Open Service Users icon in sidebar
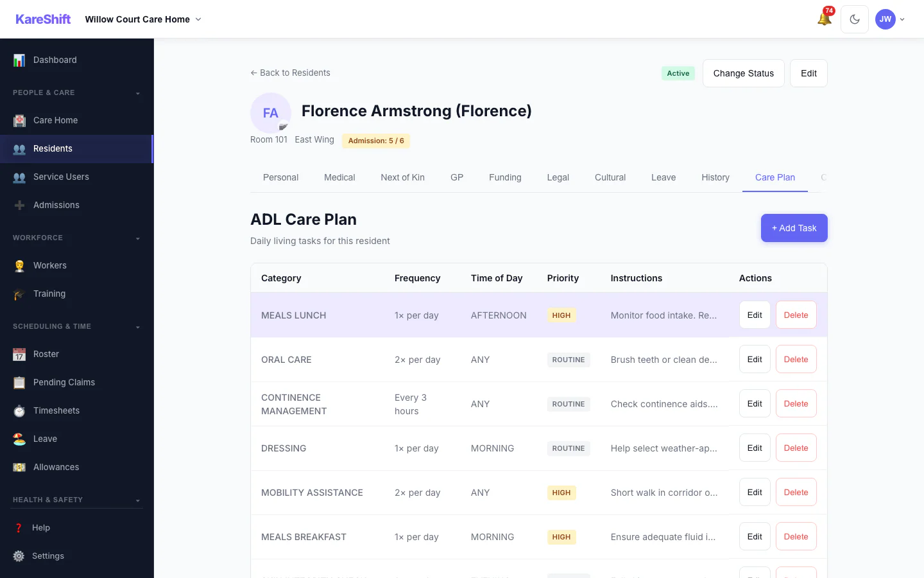This screenshot has height=578, width=924. (19, 177)
